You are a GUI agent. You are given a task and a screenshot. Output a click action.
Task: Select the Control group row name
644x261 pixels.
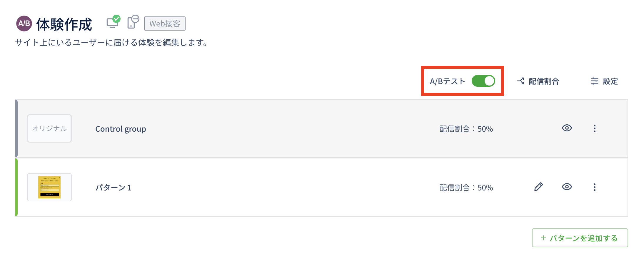click(x=121, y=129)
